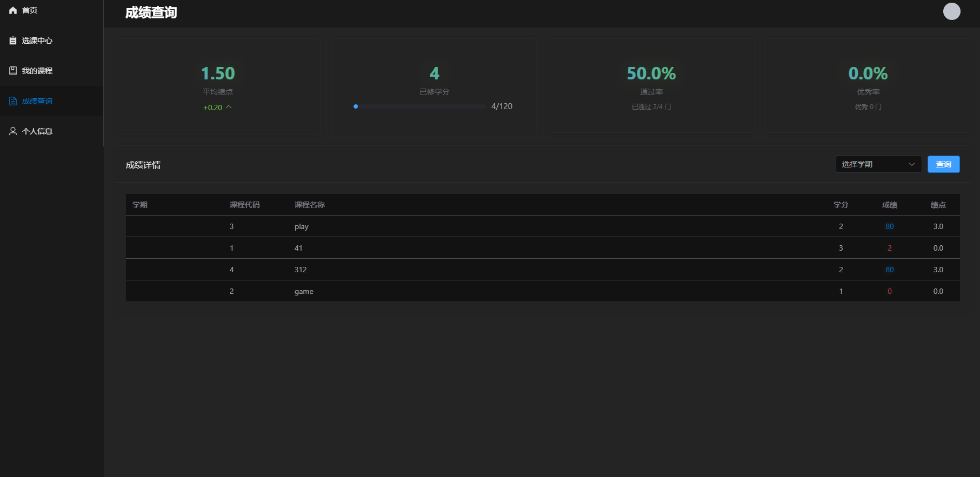980x477 pixels.
Task: Select the table row for course game
Action: tap(542, 291)
